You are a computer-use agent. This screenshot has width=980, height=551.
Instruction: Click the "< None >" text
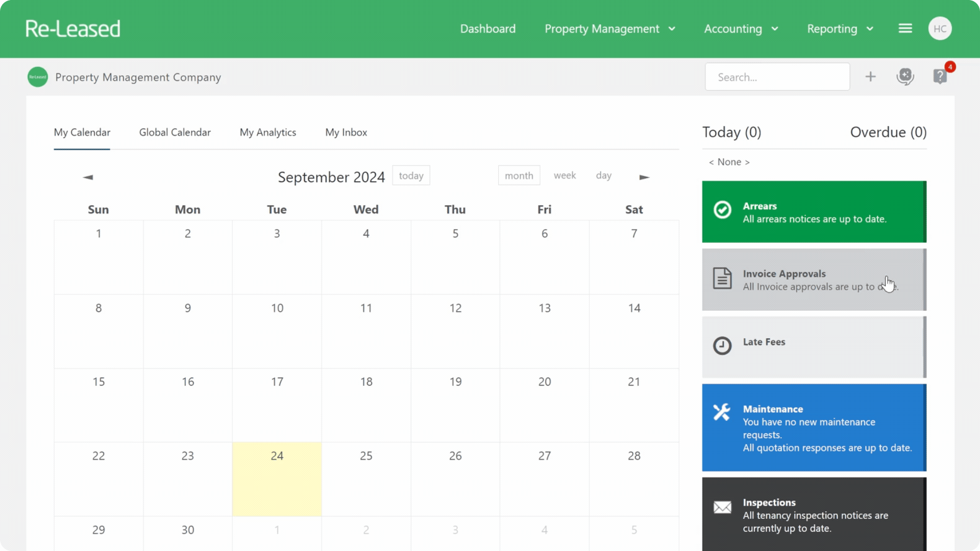729,162
